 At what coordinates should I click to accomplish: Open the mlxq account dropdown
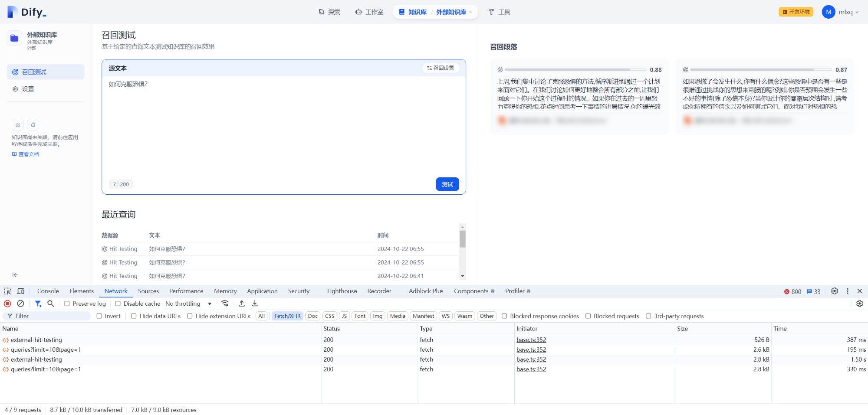pyautogui.click(x=846, y=12)
